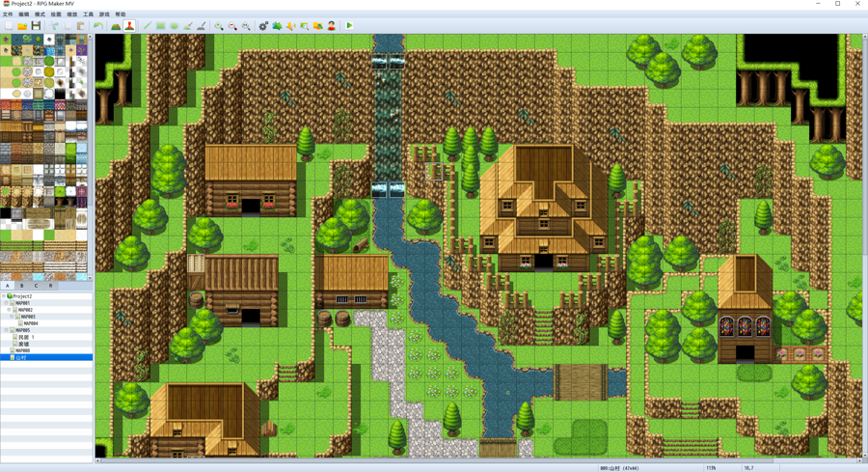This screenshot has width=868, height=472.
Task: Open project using the folder icon
Action: pos(22,26)
